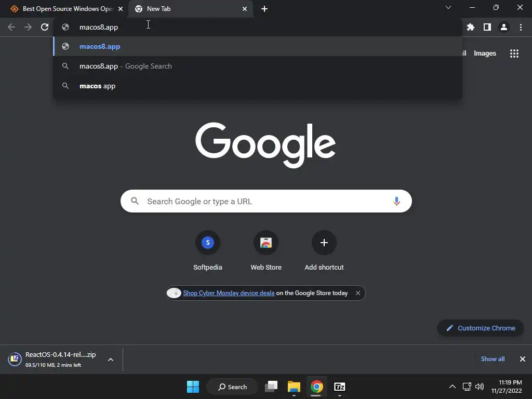Screen dimensions: 532x399
Task: Select the New Tab tab
Action: click(x=190, y=9)
